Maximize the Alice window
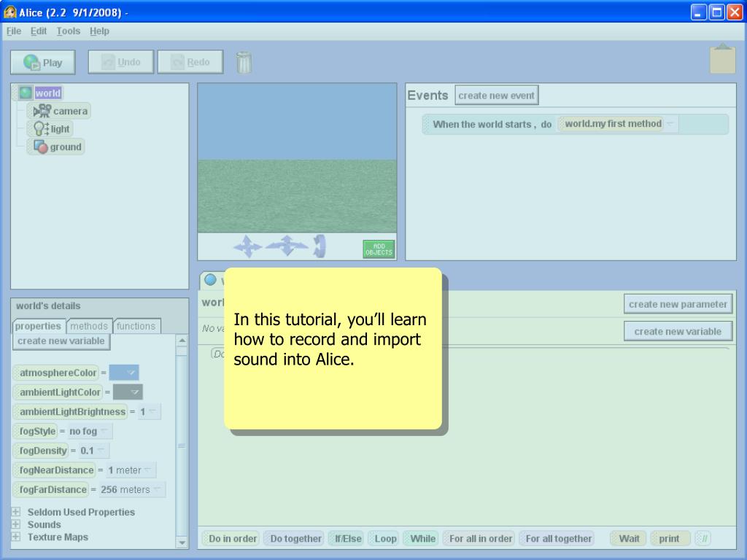The height and width of the screenshot is (560, 747). tap(716, 12)
